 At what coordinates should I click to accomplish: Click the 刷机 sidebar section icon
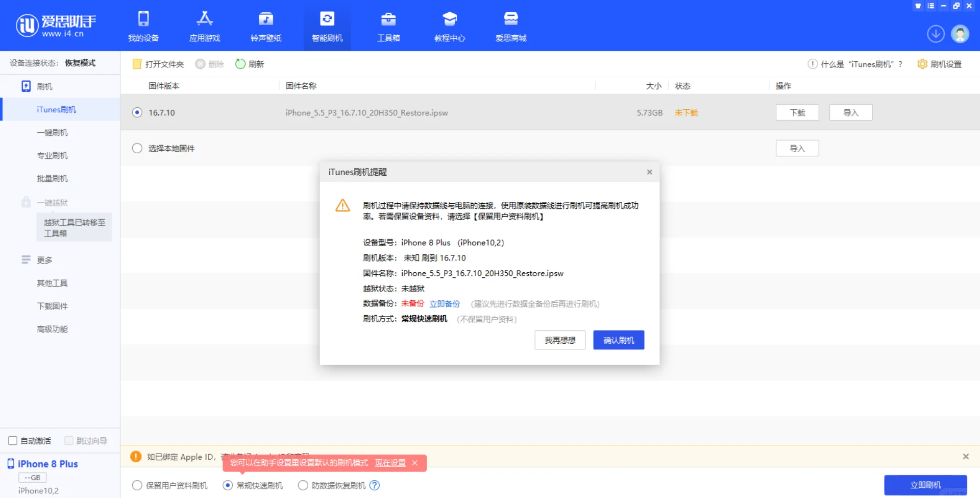coord(26,86)
